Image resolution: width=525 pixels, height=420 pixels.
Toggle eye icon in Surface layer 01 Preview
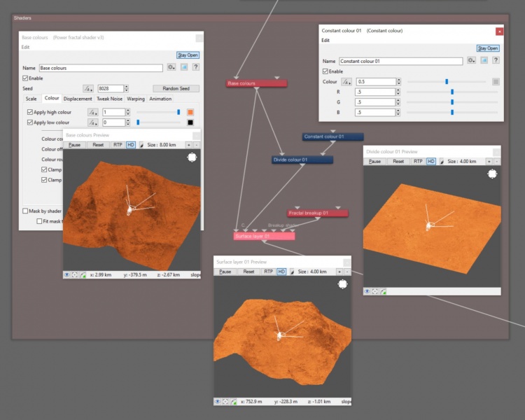click(x=217, y=401)
